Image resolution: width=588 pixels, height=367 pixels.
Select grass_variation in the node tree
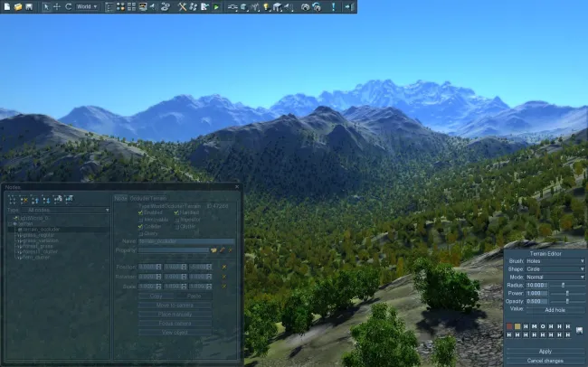41,240
